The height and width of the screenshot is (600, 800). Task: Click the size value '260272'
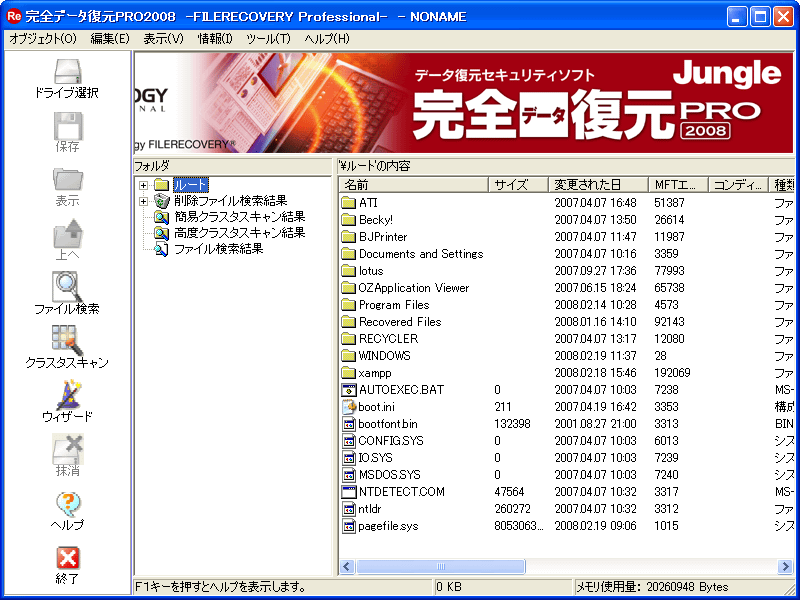(x=512, y=509)
